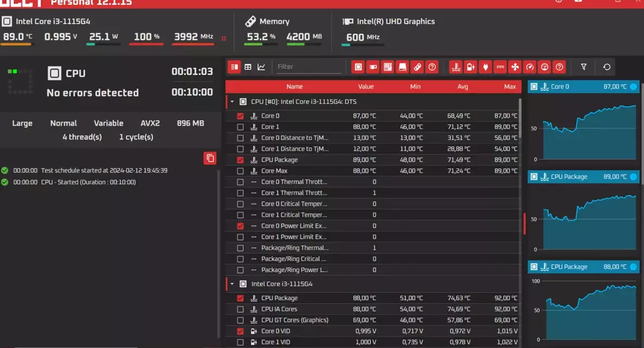The image size is (644, 348).
Task: Click the 53.2 % memory usage reading
Action: (261, 36)
